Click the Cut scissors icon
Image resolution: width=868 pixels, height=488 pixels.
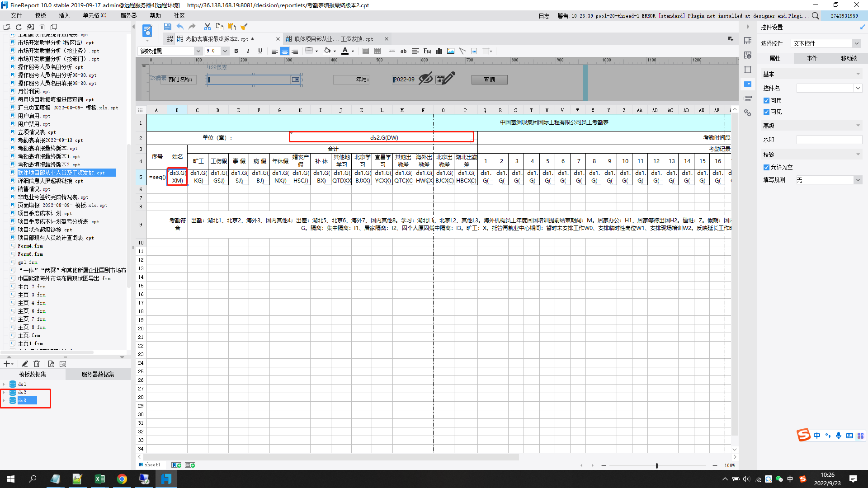point(208,27)
